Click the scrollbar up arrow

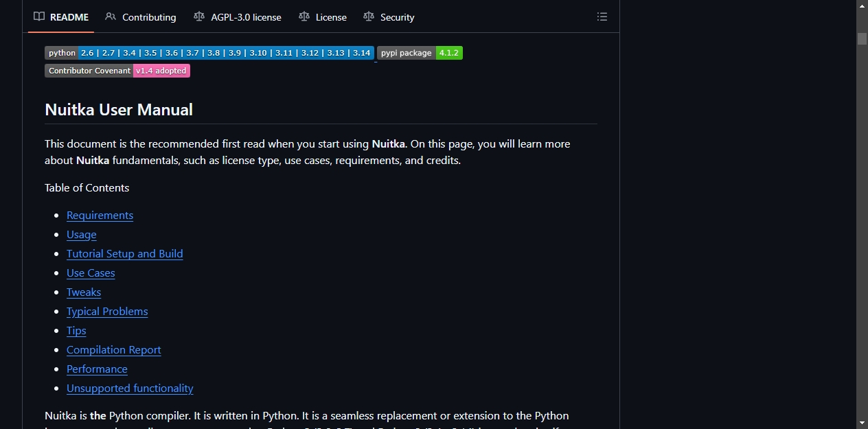(x=862, y=5)
